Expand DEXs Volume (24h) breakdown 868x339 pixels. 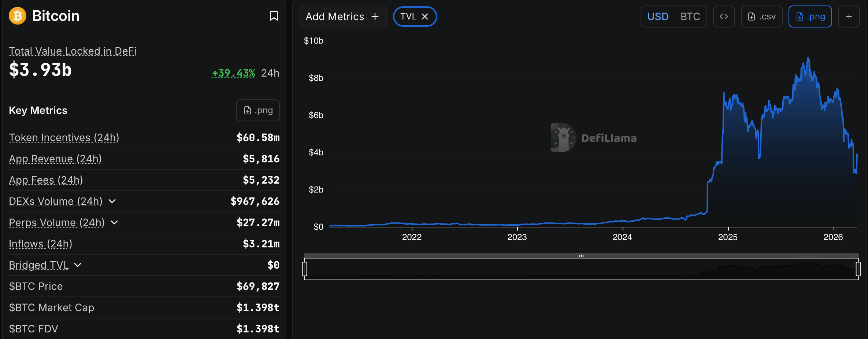coord(112,201)
